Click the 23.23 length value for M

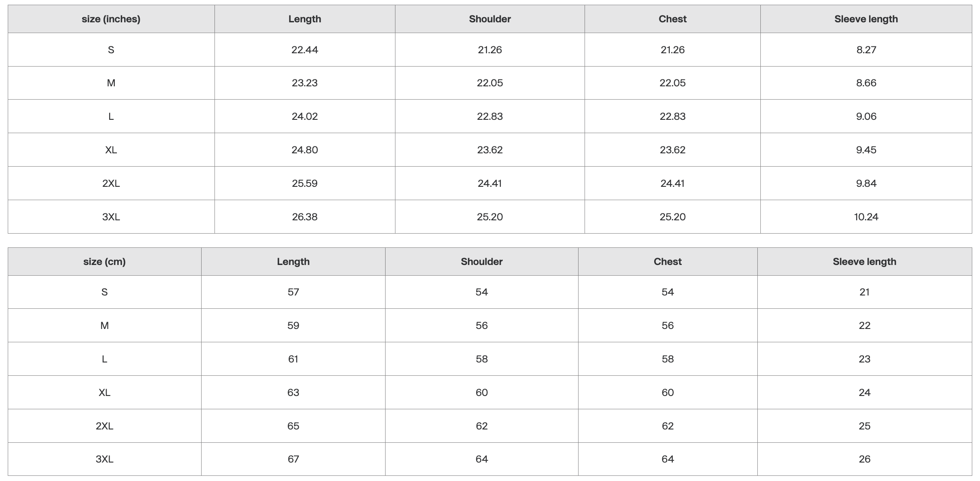[305, 83]
